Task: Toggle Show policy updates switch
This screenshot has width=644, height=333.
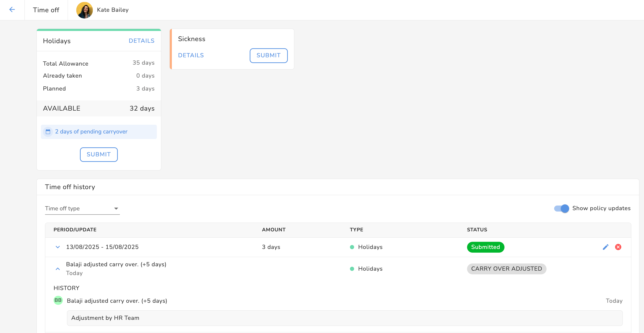Action: [x=562, y=208]
